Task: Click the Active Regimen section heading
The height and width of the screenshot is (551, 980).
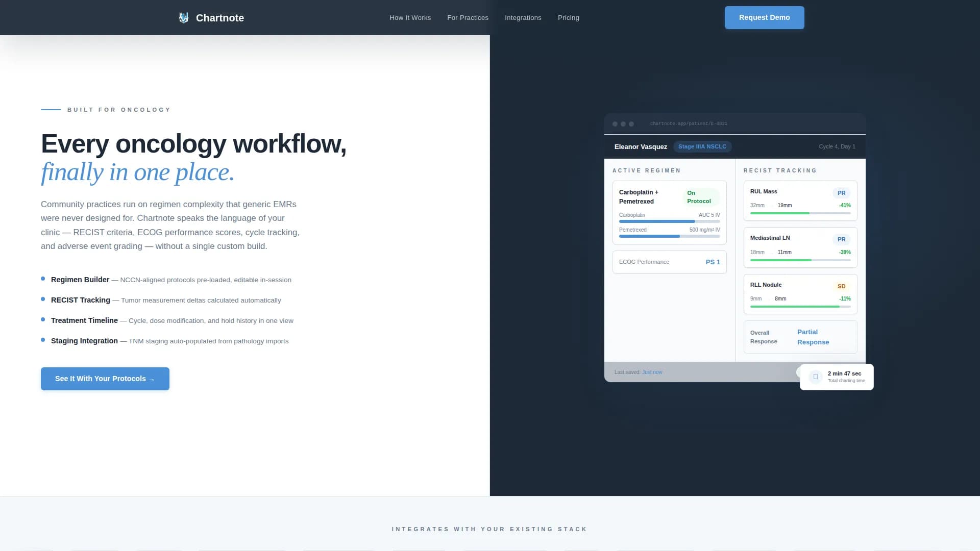Action: pyautogui.click(x=646, y=171)
